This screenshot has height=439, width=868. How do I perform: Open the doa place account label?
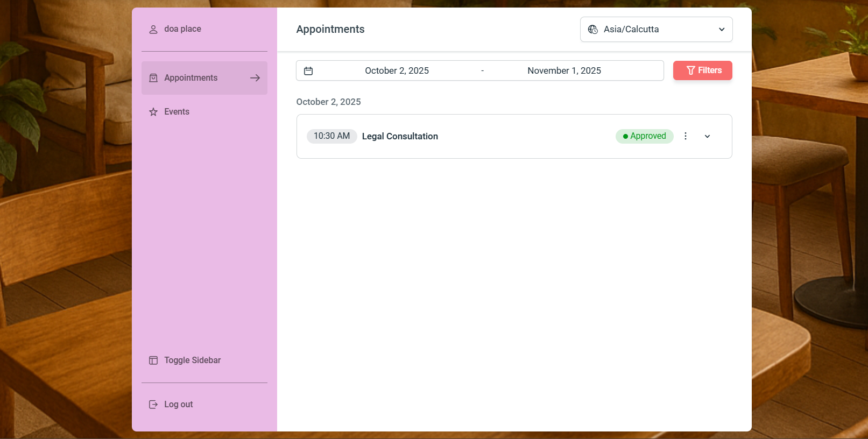182,29
